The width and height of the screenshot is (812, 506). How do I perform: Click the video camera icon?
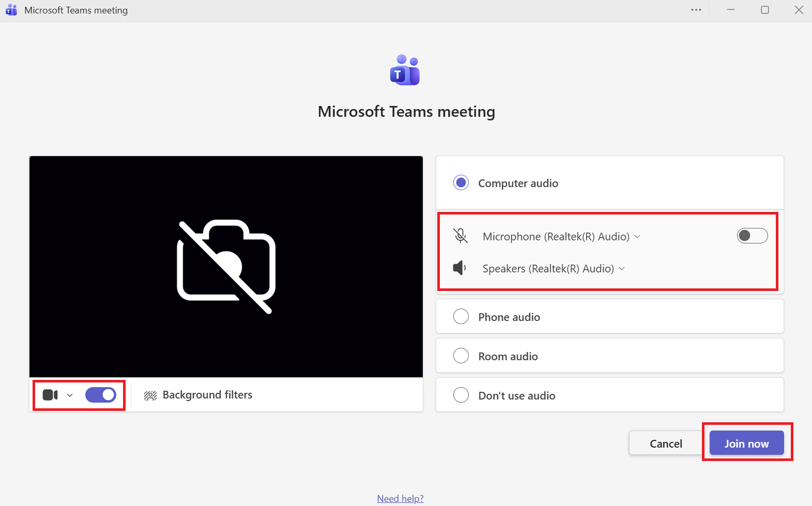[50, 395]
